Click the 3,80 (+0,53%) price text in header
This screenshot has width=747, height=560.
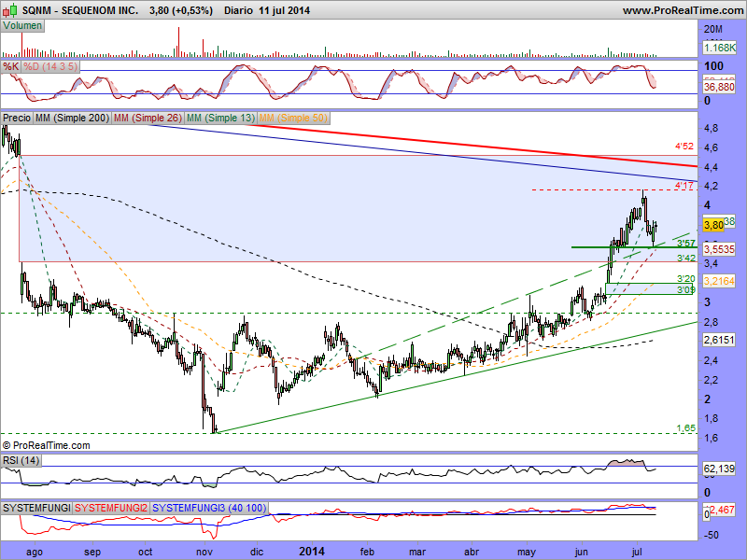(181, 10)
